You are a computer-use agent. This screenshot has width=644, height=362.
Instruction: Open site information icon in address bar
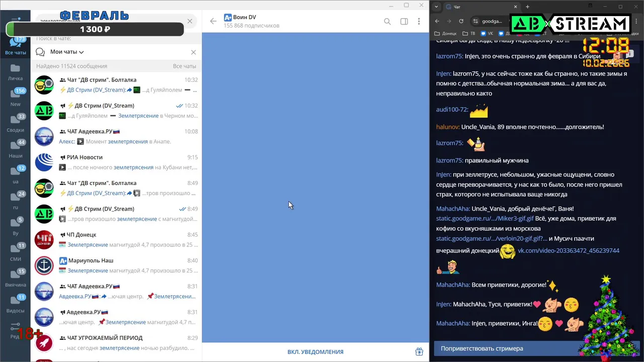[x=475, y=21]
